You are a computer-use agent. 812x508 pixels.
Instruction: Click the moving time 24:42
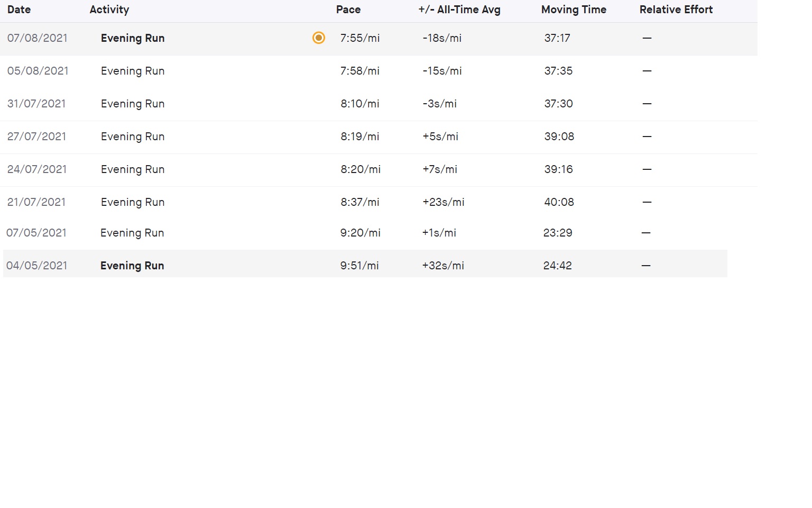[558, 266]
